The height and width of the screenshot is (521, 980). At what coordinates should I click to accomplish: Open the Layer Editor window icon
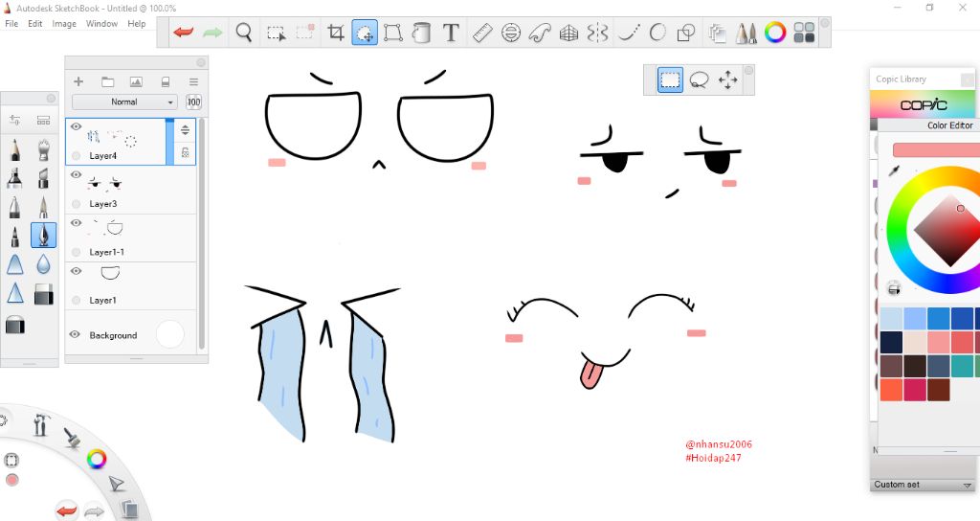718,33
